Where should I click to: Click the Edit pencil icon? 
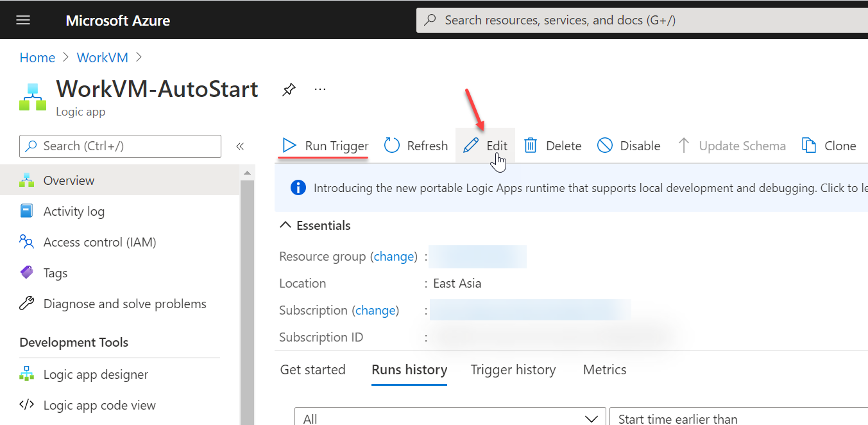(471, 146)
